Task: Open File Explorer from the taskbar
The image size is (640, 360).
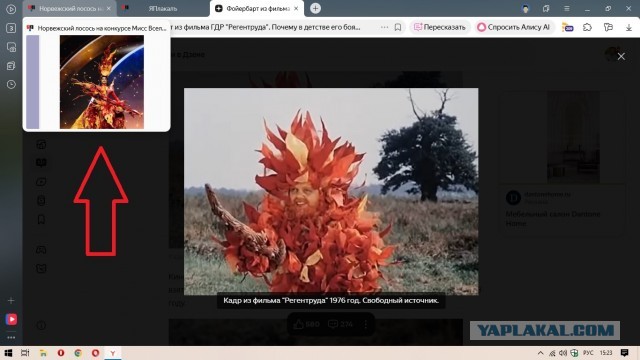Action: [x=43, y=353]
